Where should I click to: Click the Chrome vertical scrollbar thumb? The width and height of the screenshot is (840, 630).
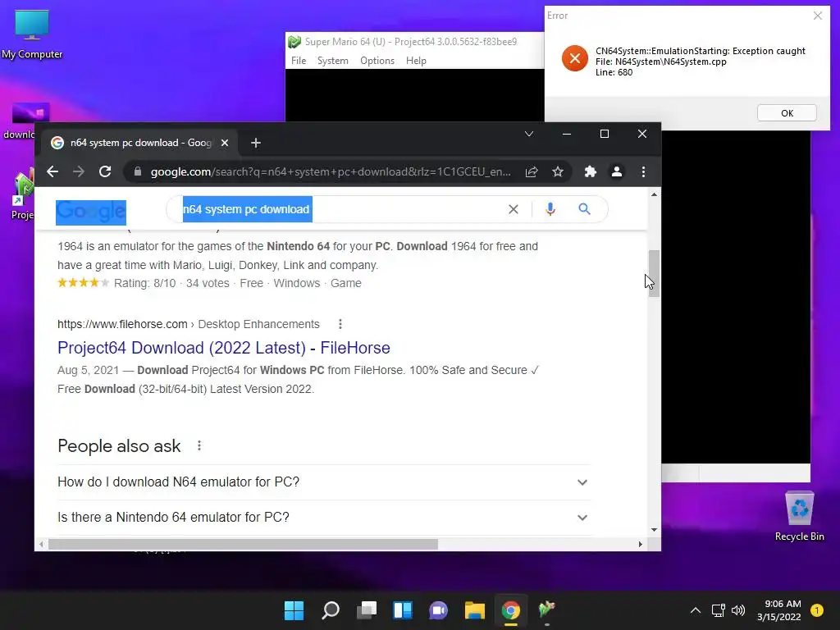click(x=654, y=273)
